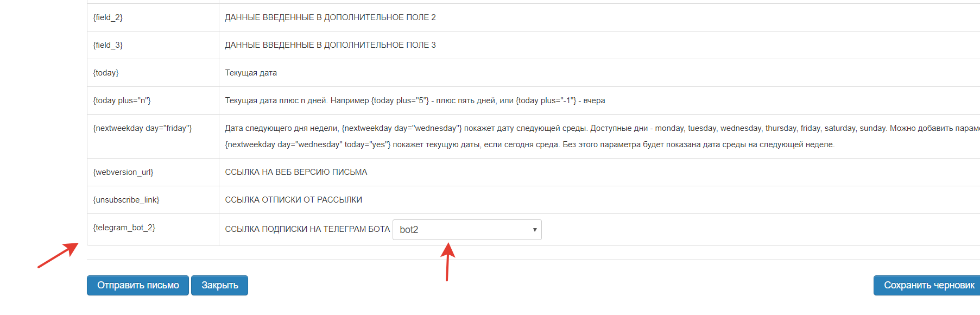This screenshot has width=980, height=315.
Task: Click the {today plus="n"} variable tag
Action: pos(122,100)
